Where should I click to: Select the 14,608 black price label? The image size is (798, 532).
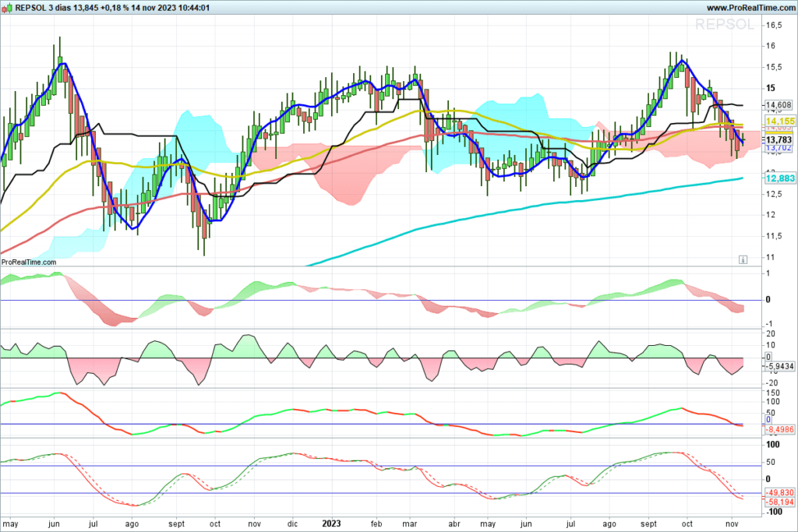click(x=779, y=105)
